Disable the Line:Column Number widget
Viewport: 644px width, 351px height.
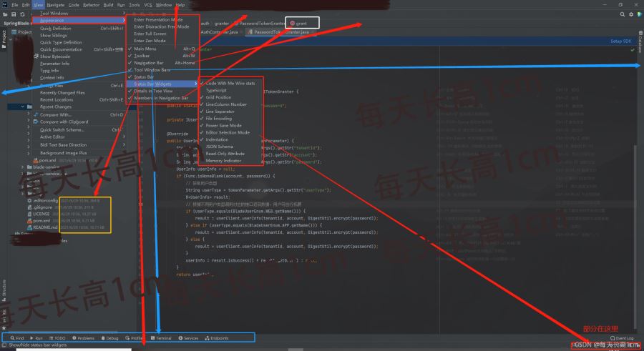click(x=226, y=104)
